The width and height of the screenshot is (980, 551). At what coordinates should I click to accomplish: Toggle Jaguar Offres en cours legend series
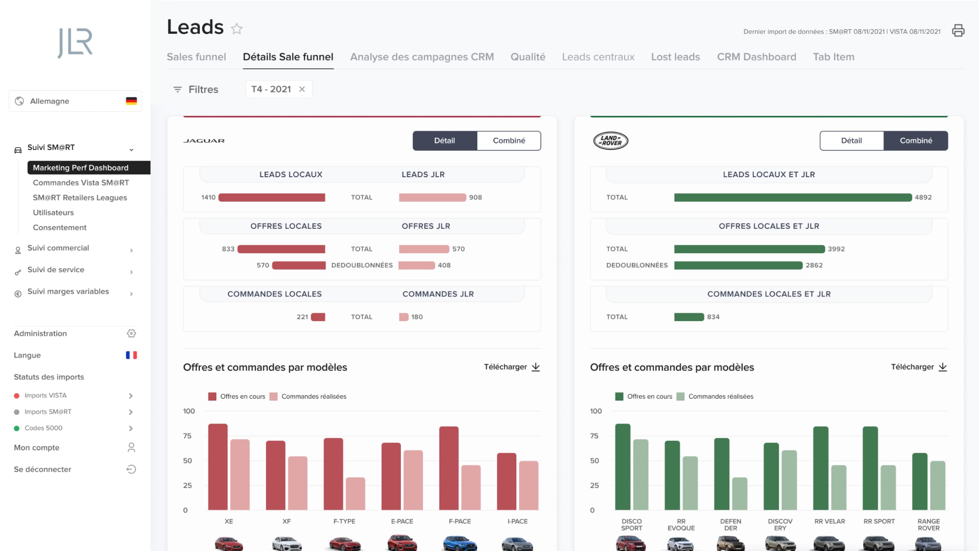237,396
